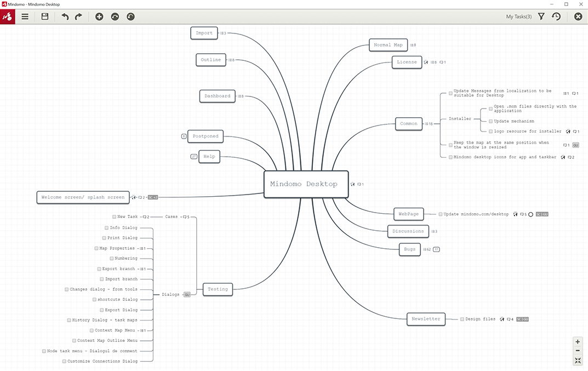Viewport: 588px width, 371px height.
Task: Check the Open .mom files directly task
Action: tap(490, 109)
